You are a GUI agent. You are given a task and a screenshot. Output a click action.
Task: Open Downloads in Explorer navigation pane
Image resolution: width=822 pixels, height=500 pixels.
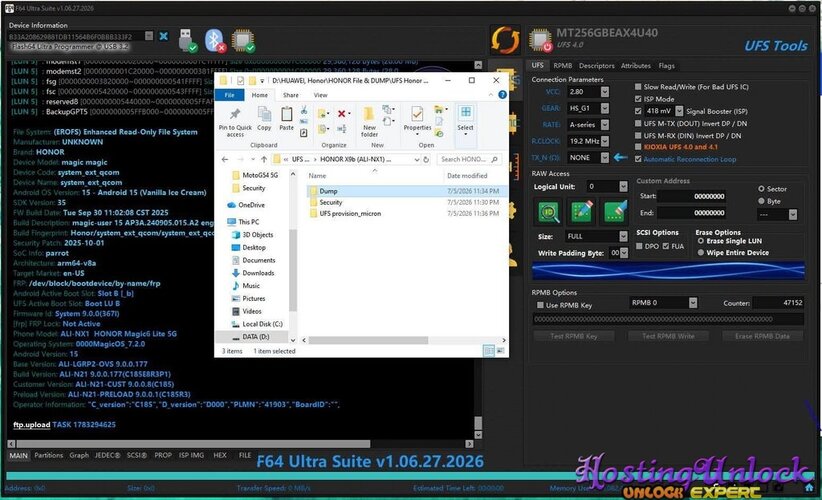coord(258,273)
